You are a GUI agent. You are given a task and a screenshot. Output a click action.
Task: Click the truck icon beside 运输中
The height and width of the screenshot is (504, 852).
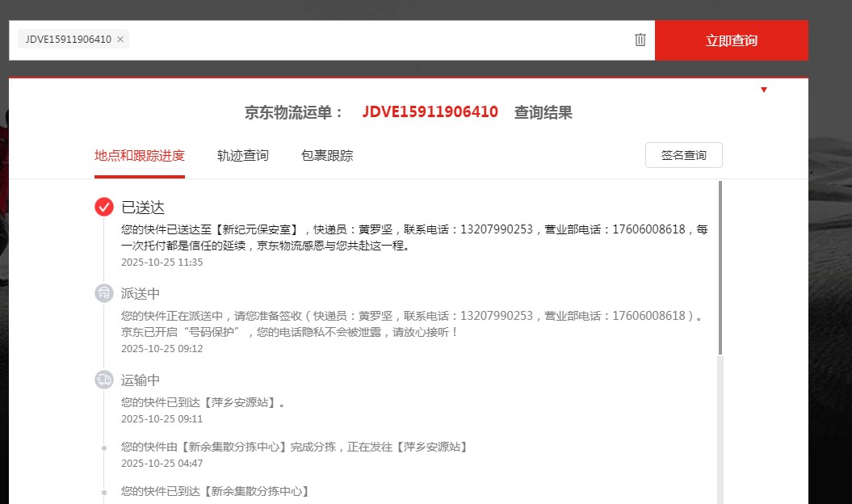[x=104, y=380]
